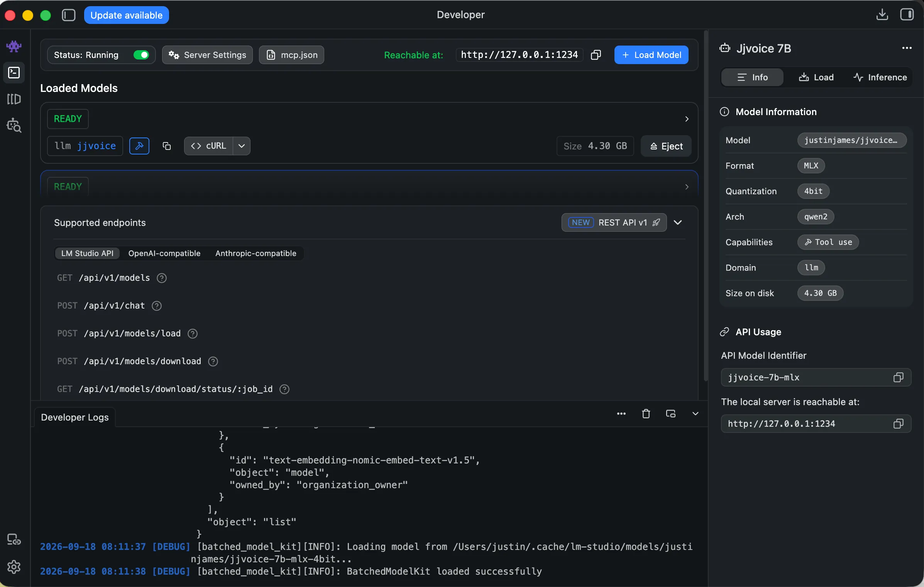
Task: Switch to Anthropic-compatible endpoints tab
Action: pyautogui.click(x=256, y=253)
